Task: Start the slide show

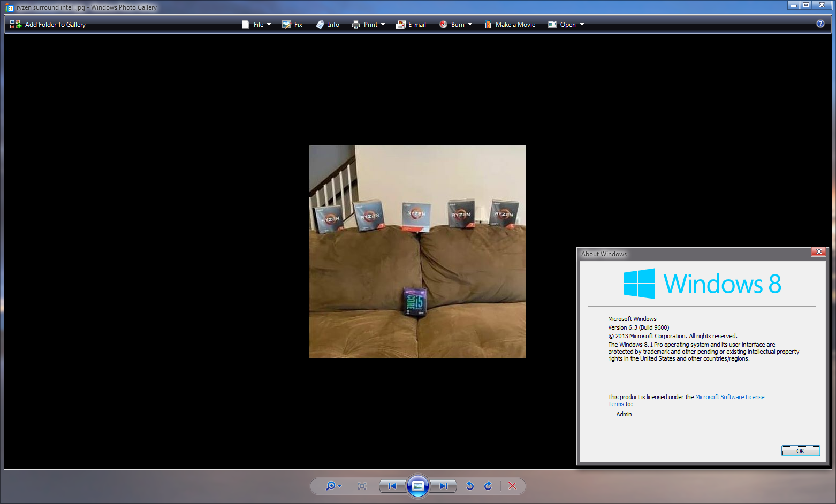Action: [x=418, y=486]
